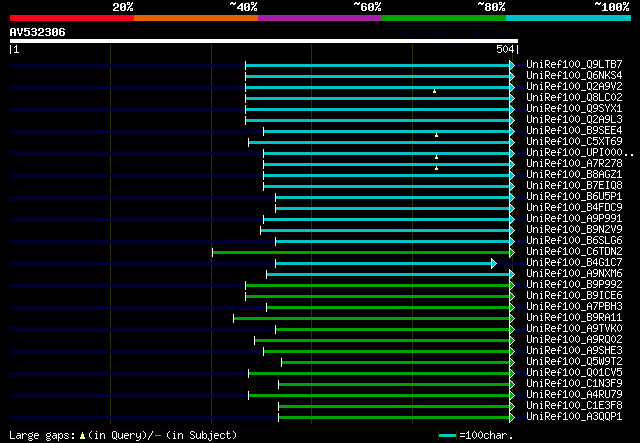Click the UniRef100_A4RU79 label

pos(574,395)
